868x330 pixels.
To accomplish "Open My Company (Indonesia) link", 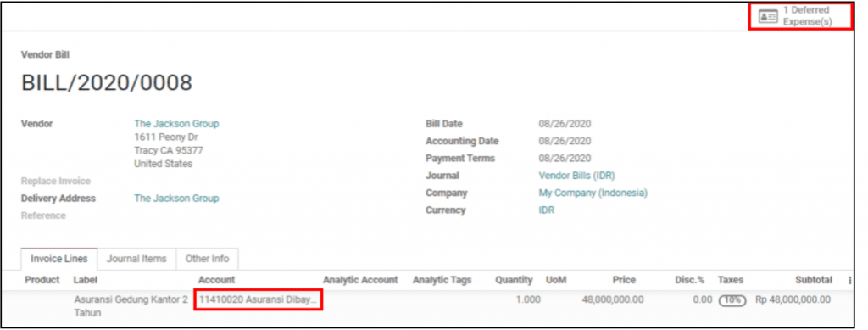I will pyautogui.click(x=593, y=193).
